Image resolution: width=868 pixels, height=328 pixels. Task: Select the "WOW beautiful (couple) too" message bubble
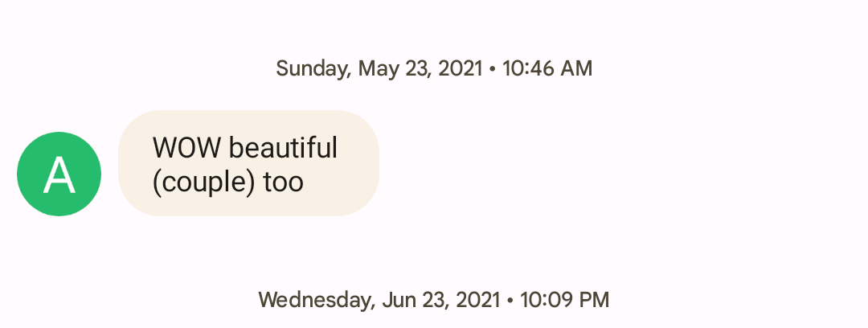[248, 163]
